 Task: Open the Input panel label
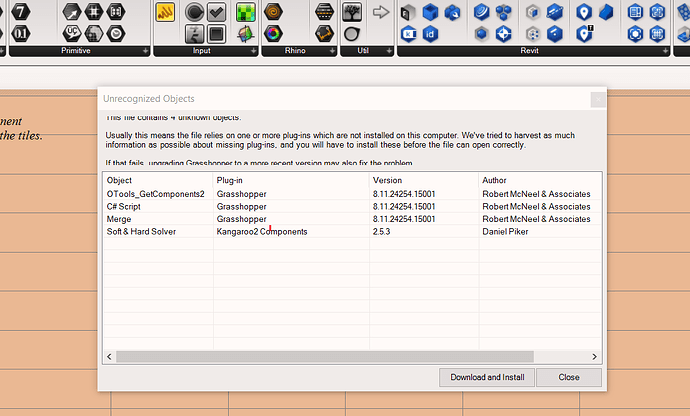click(x=202, y=51)
